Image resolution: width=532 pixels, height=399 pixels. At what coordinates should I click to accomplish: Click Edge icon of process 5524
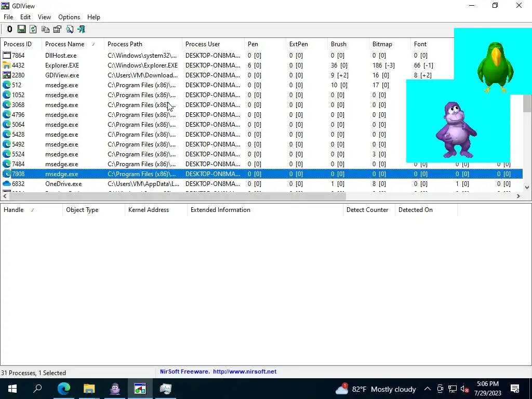point(6,154)
